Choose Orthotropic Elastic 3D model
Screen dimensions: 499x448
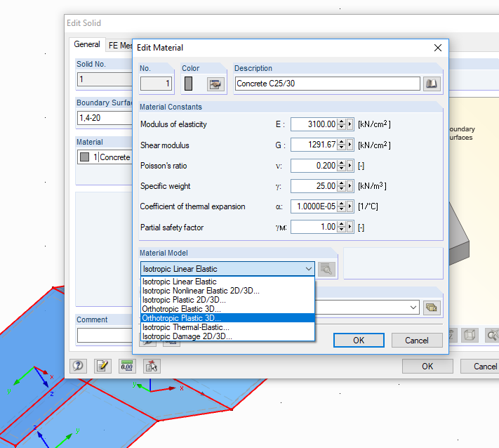[x=227, y=309]
